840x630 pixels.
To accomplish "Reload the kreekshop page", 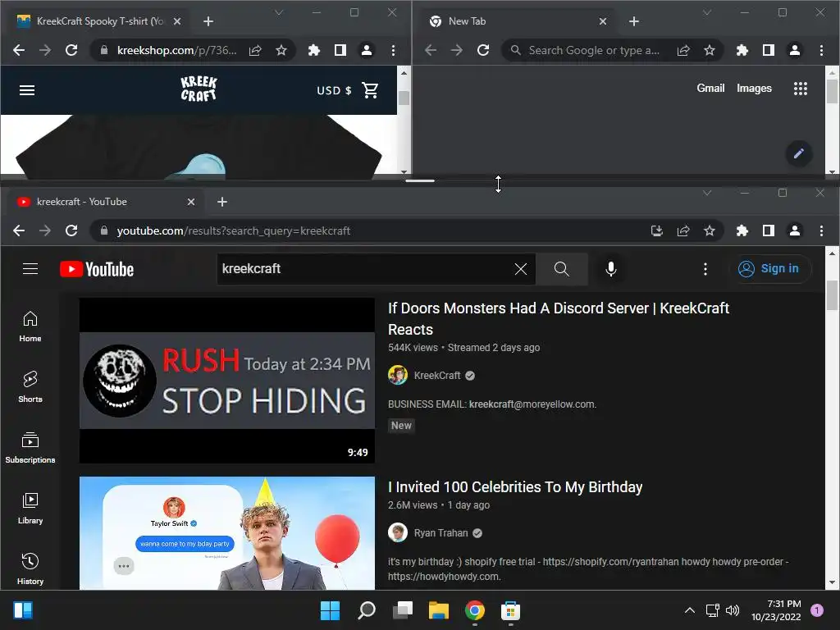I will [71, 50].
